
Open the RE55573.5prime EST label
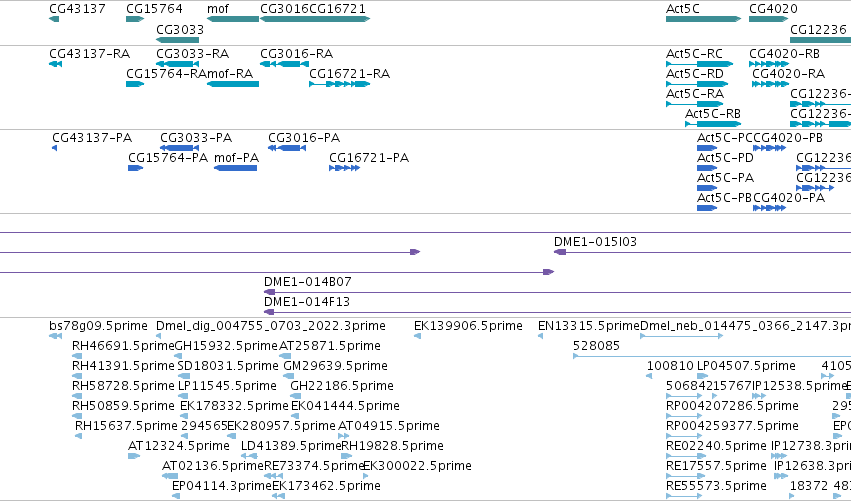716,486
